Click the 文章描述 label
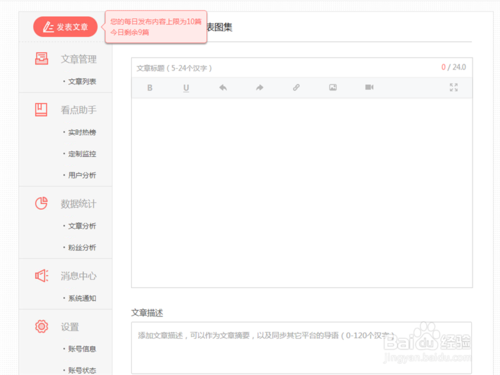The image size is (500, 375). pos(147,313)
